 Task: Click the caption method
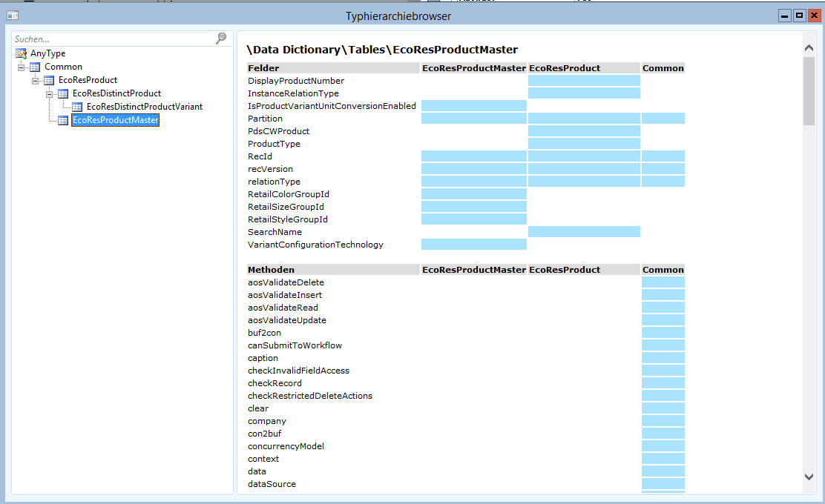pos(263,359)
